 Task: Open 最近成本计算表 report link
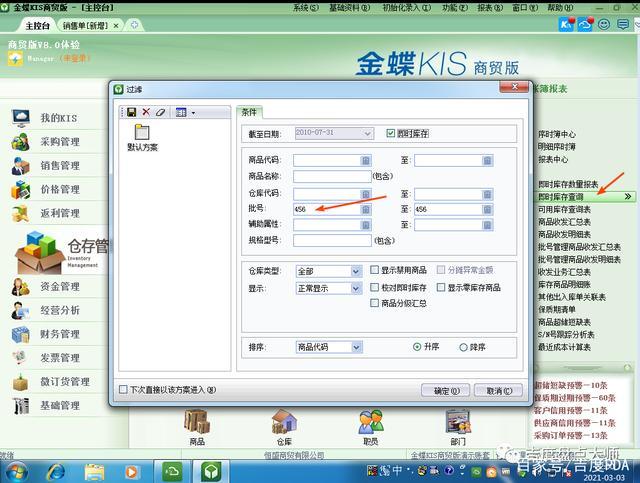click(x=564, y=347)
